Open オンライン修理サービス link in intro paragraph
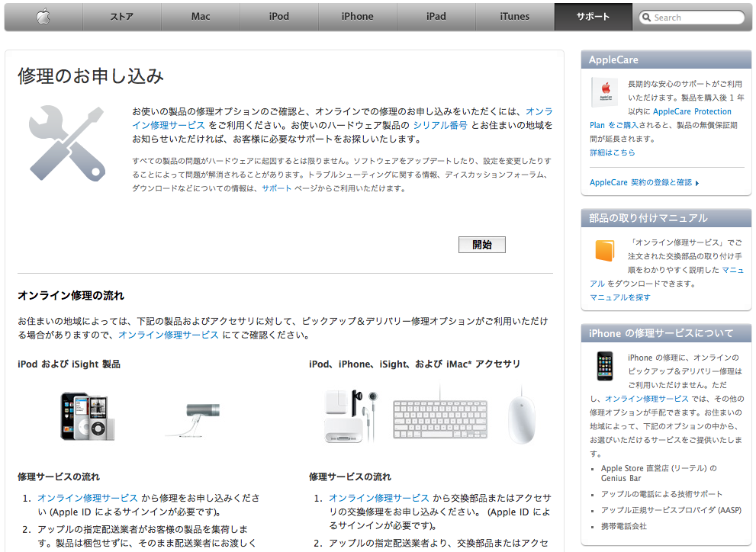The width and height of the screenshot is (756, 552). [169, 125]
